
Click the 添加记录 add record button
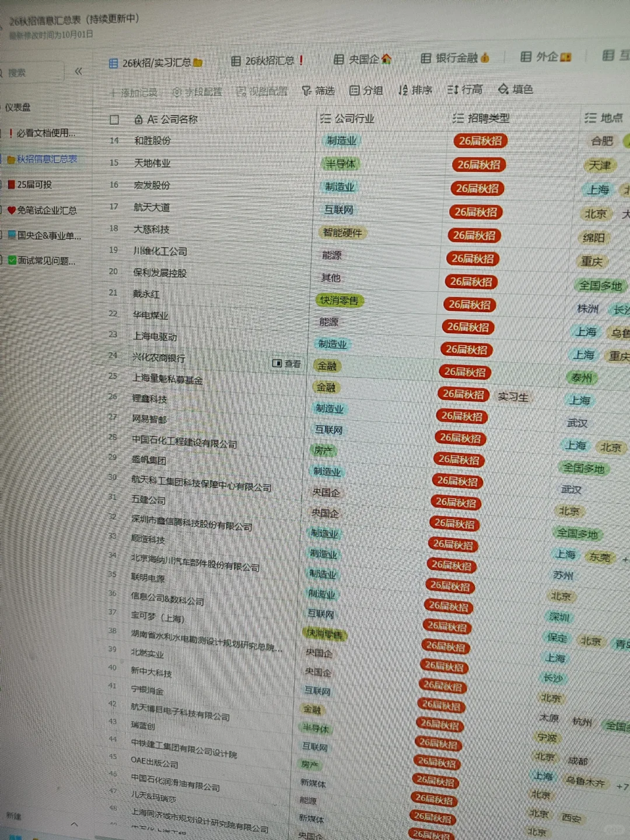(134, 92)
